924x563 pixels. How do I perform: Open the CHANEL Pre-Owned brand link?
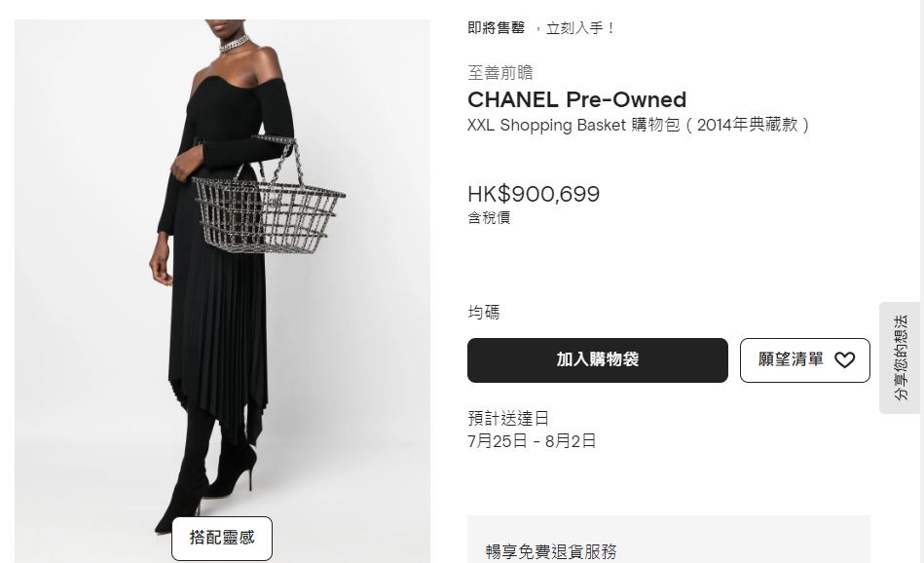(577, 99)
